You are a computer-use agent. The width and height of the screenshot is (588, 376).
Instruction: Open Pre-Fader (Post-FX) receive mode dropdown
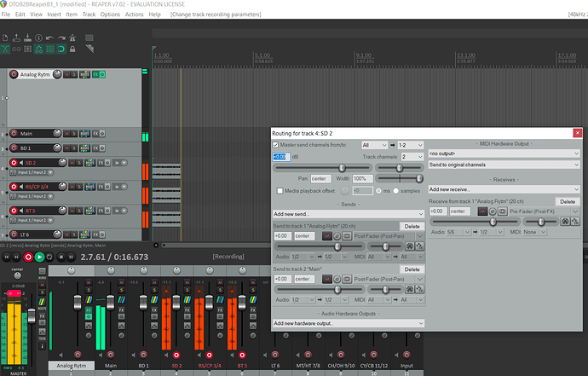[x=544, y=211]
